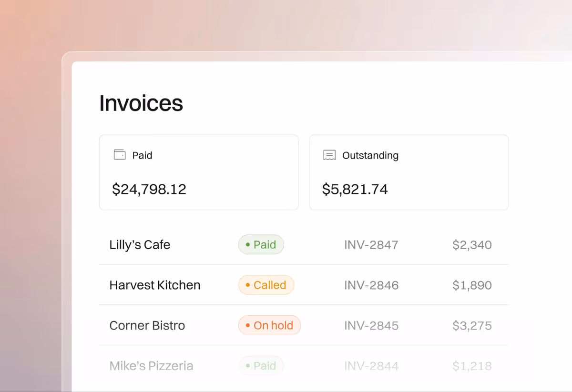The width and height of the screenshot is (572, 392).
Task: Open the Harvest Kitchen invoice row
Action: pyautogui.click(x=305, y=285)
